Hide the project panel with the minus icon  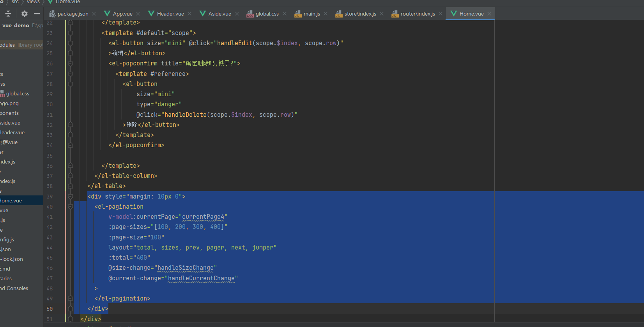click(x=37, y=14)
